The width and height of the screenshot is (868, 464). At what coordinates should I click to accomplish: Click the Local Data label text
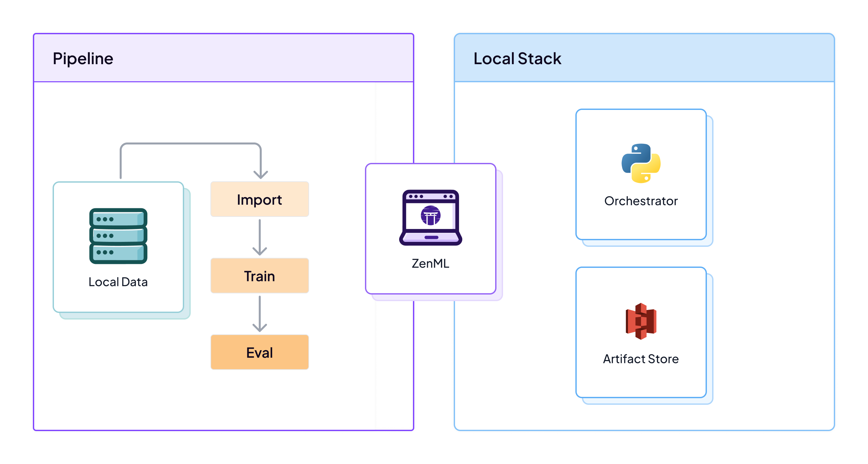coord(118,282)
